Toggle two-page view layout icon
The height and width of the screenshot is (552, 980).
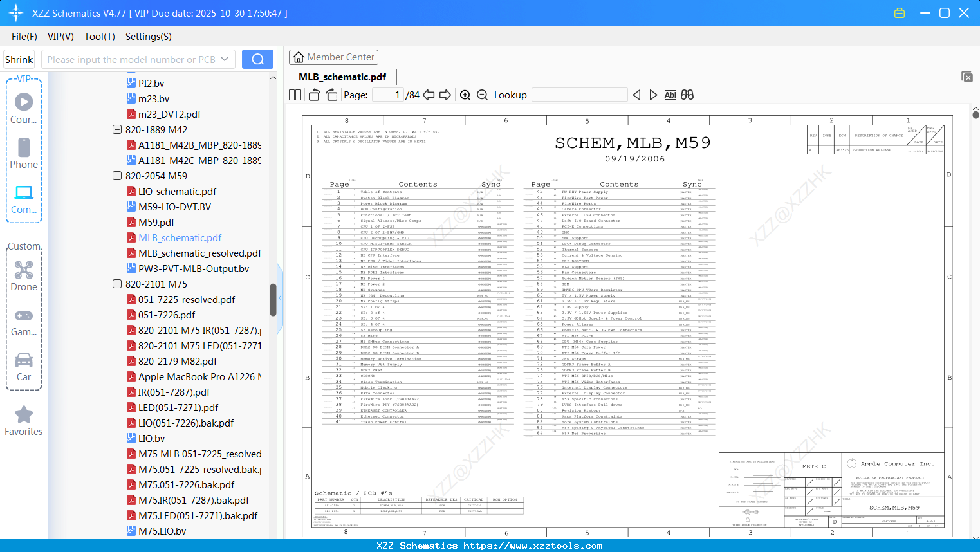click(295, 95)
